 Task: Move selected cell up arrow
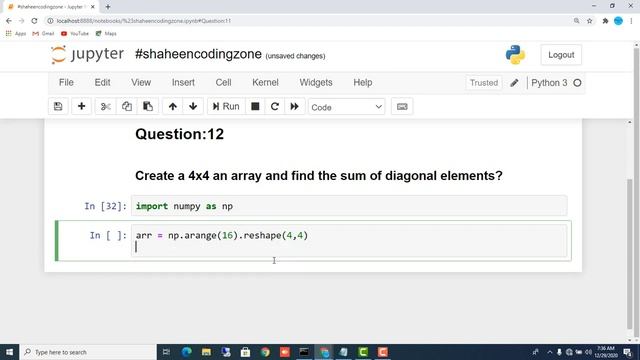[x=173, y=107]
